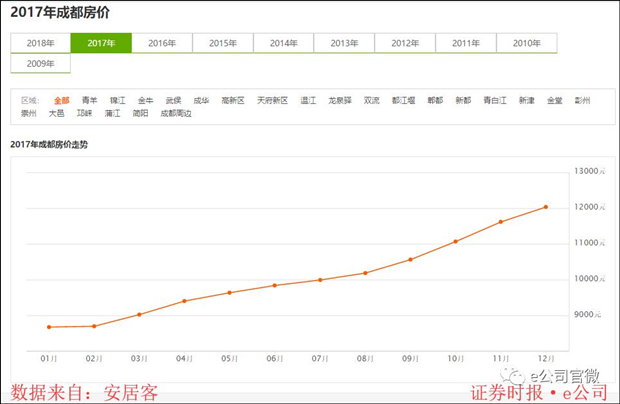Select the 2013年 tab
620x404 pixels.
tap(344, 43)
